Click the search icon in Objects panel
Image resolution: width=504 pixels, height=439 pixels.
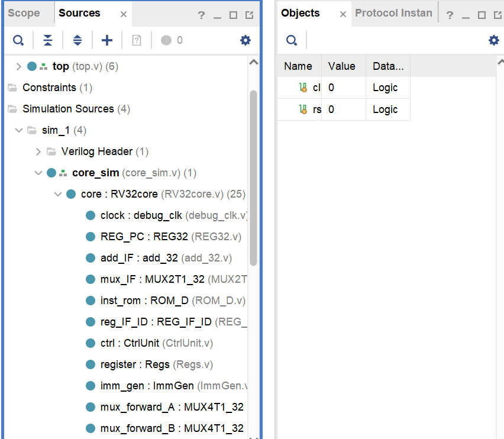click(x=292, y=40)
